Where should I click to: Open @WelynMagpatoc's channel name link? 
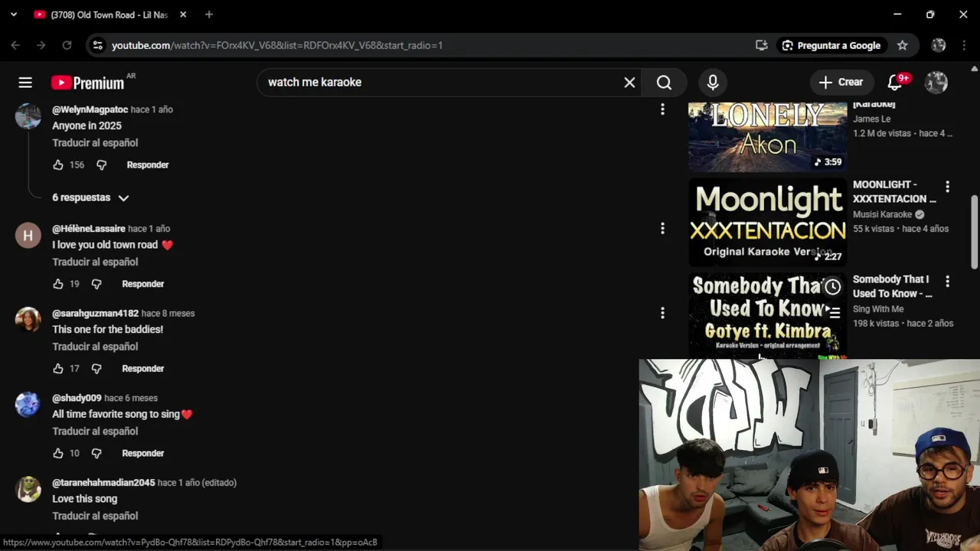[90, 109]
